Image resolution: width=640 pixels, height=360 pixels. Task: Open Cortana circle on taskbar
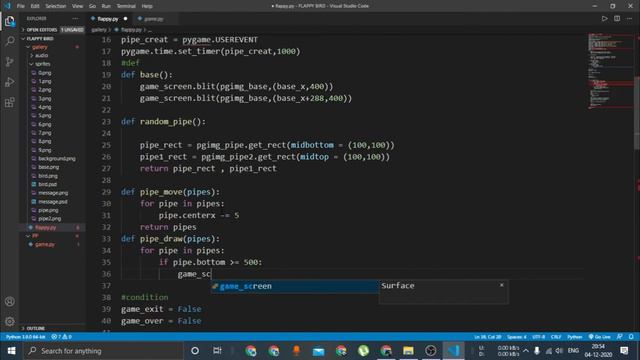[195, 351]
